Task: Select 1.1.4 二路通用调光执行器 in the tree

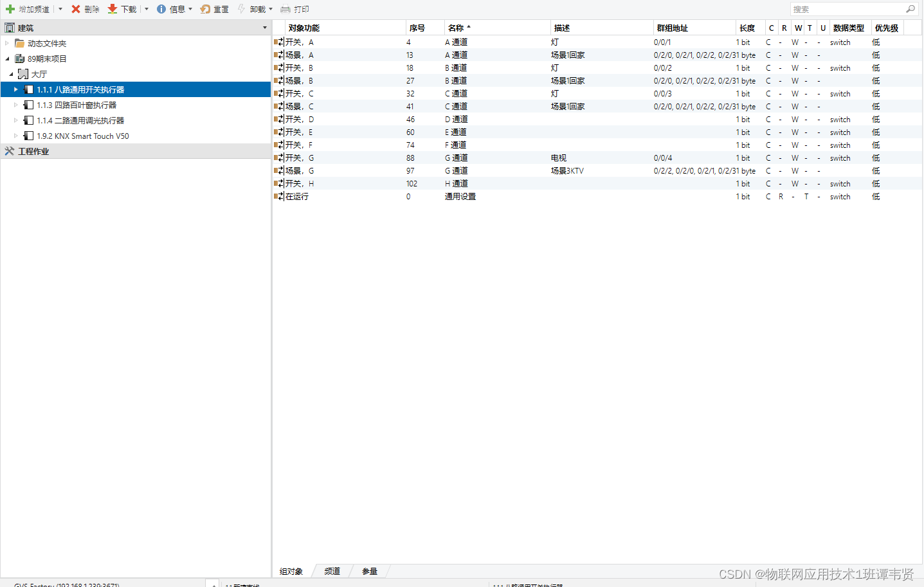Action: (80, 120)
